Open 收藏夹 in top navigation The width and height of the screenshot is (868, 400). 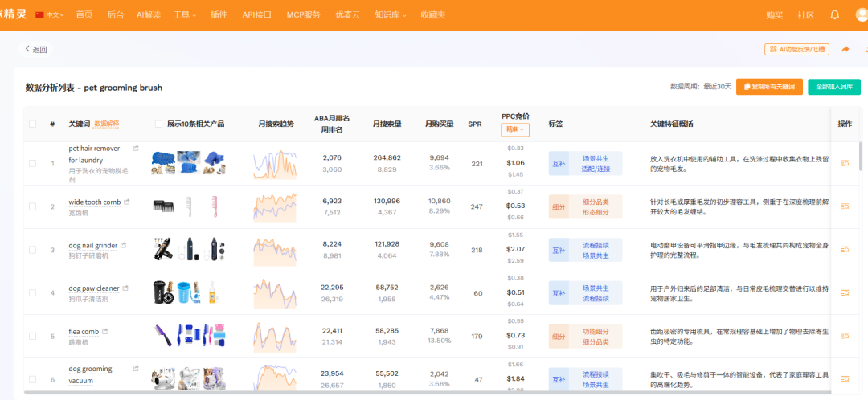click(433, 15)
